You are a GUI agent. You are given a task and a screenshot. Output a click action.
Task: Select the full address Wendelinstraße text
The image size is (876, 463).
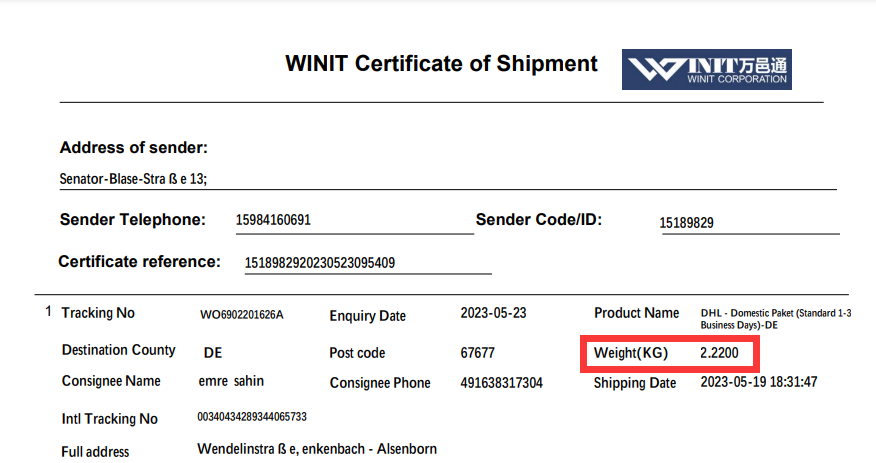(317, 449)
